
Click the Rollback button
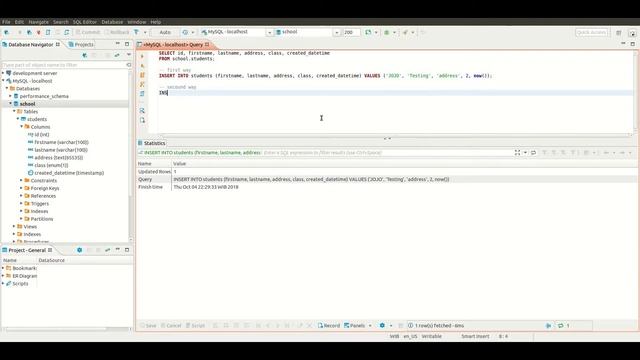(x=117, y=32)
